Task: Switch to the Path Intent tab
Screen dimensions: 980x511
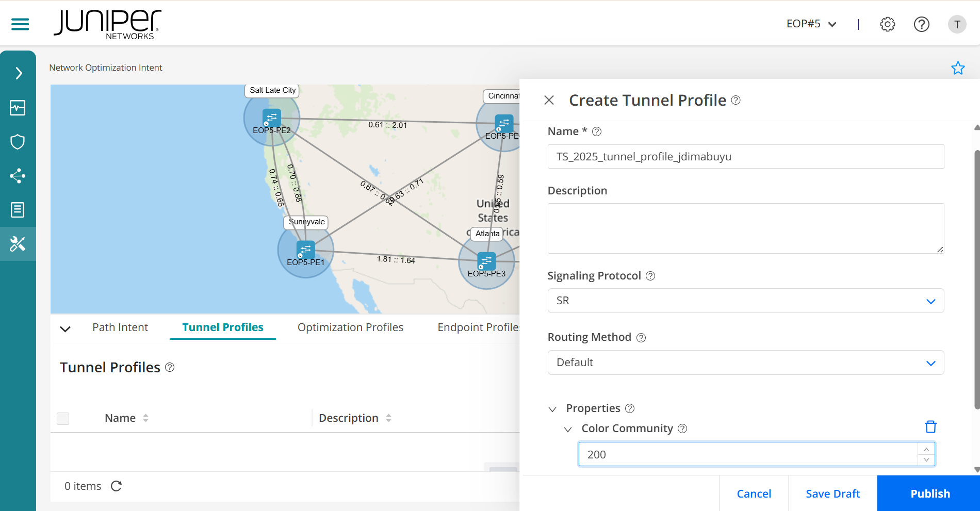Action: coord(120,327)
